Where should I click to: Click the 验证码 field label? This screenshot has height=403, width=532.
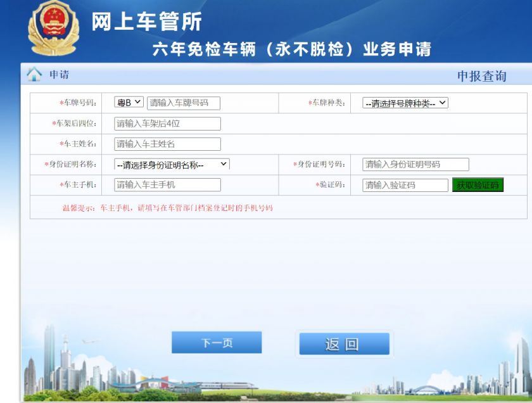point(331,184)
